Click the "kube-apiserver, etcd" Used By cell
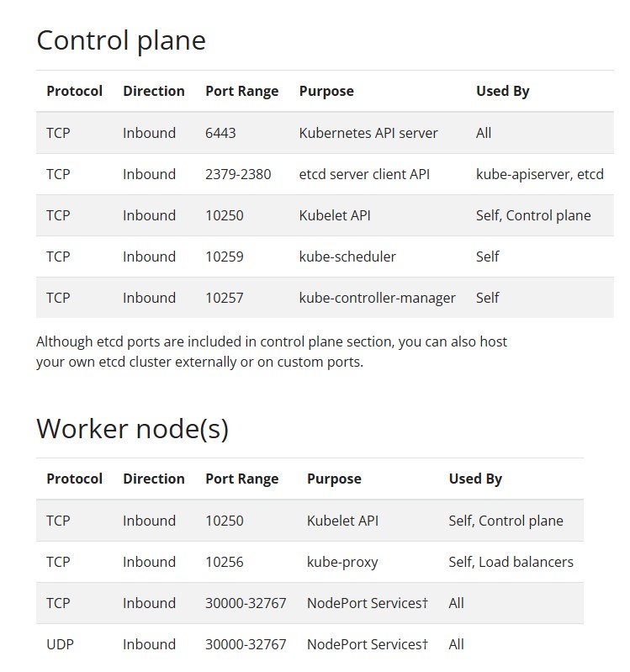This screenshot has height=672, width=630. point(540,174)
